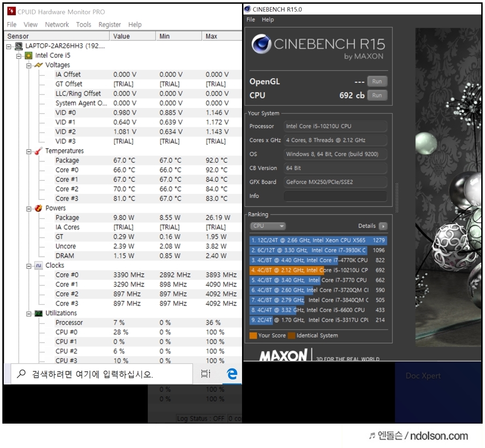The width and height of the screenshot is (485, 448).
Task: Select ranking row Intel Core i5-6600 CPU
Action: pyautogui.click(x=318, y=310)
